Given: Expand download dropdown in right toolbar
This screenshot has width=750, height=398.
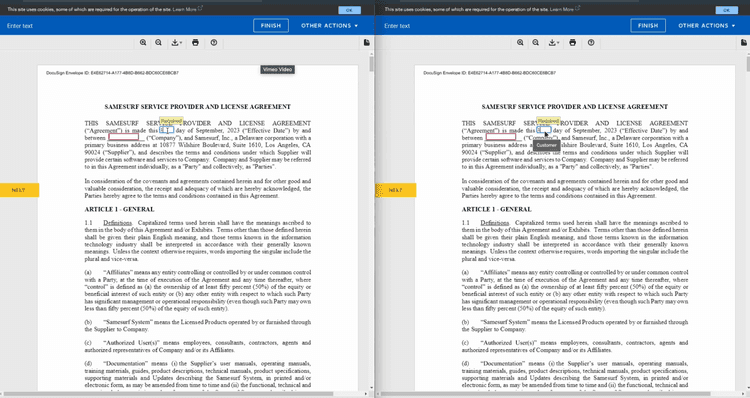Looking at the screenshot, I should coord(554,43).
